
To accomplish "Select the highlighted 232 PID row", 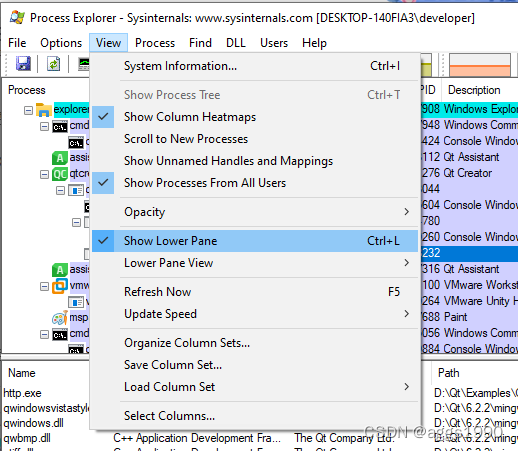I will click(470, 253).
